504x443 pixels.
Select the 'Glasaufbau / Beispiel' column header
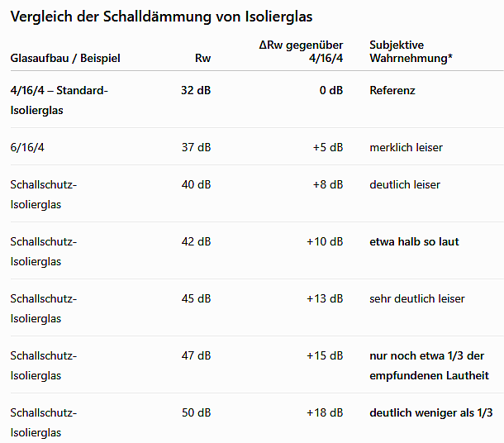click(x=65, y=58)
